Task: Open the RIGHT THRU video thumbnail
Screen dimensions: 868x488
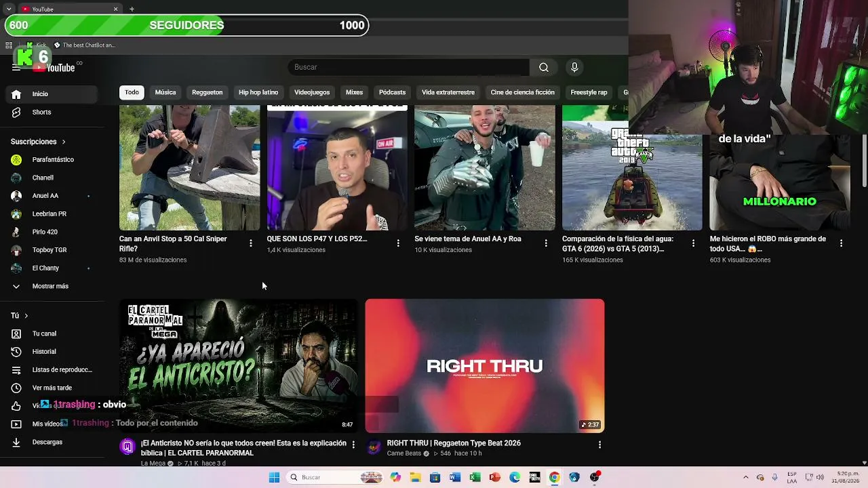Action: (x=485, y=366)
